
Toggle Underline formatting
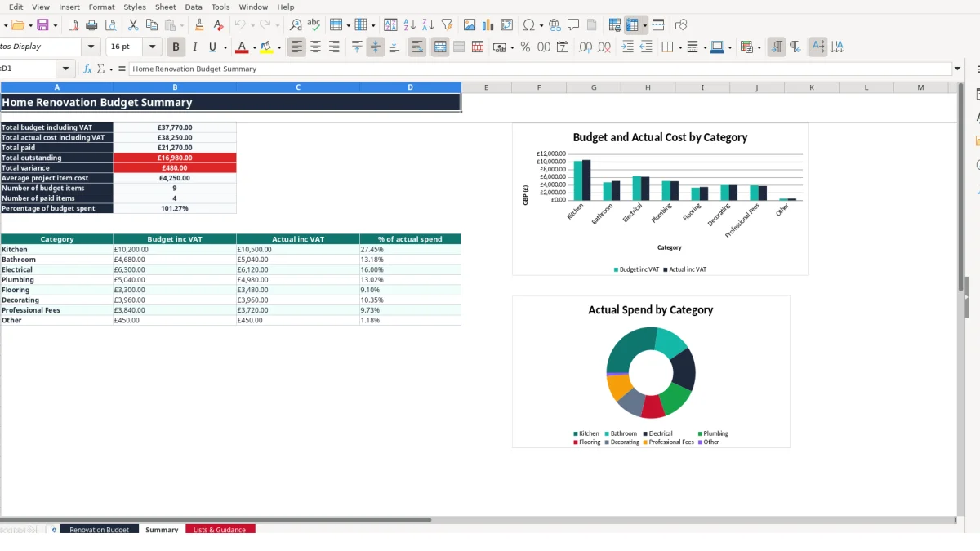pos(213,47)
